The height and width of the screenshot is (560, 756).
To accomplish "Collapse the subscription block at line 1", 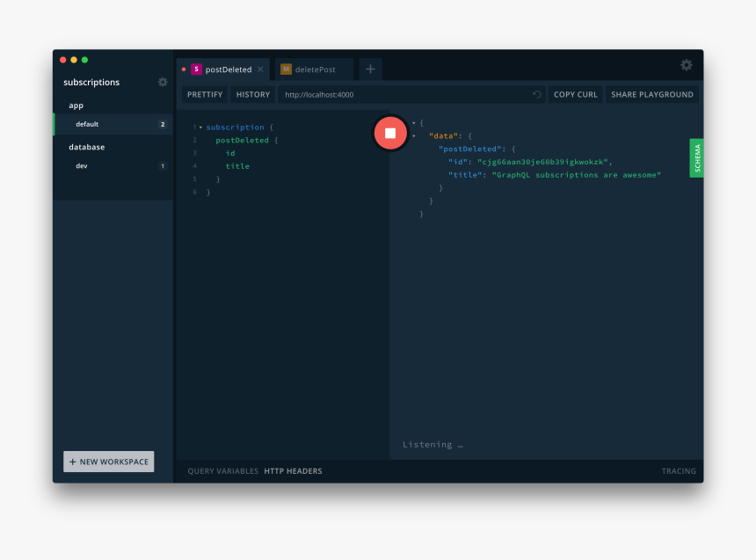I will click(200, 127).
